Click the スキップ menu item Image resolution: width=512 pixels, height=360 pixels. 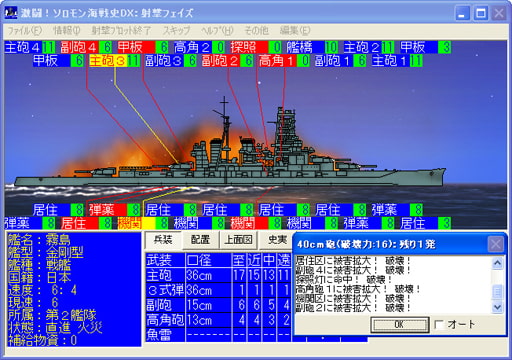click(x=176, y=31)
